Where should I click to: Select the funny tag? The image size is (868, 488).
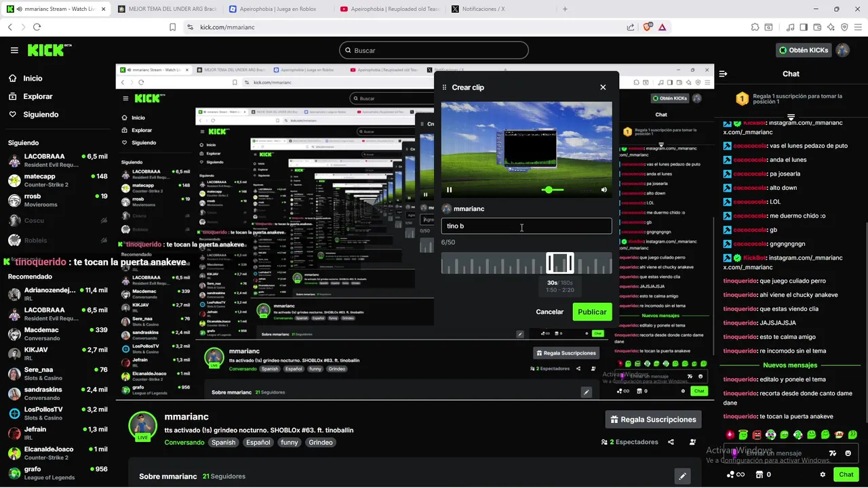(x=290, y=443)
